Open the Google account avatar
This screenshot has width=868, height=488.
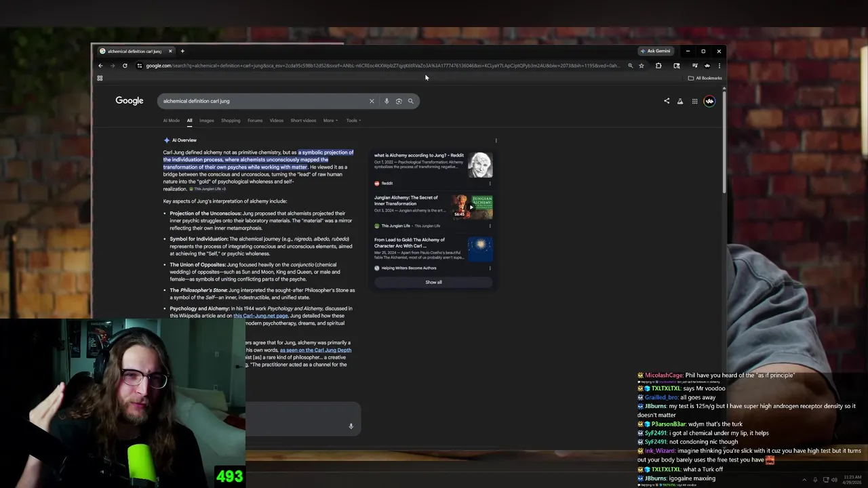click(x=709, y=101)
